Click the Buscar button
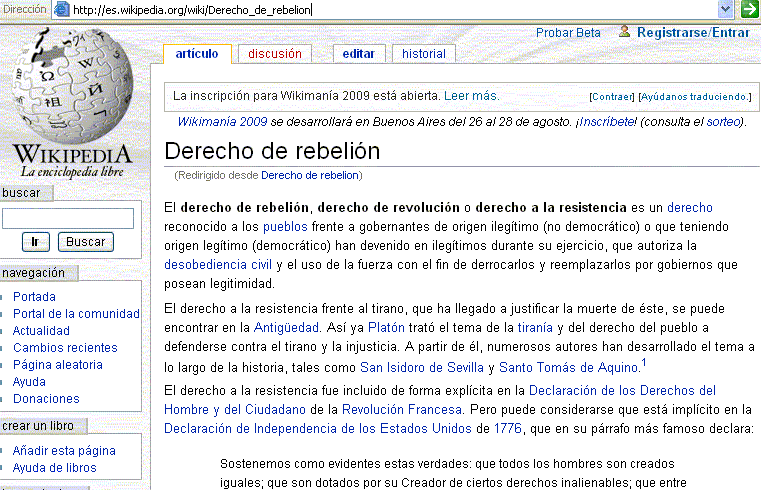761x490 pixels. 85,242
